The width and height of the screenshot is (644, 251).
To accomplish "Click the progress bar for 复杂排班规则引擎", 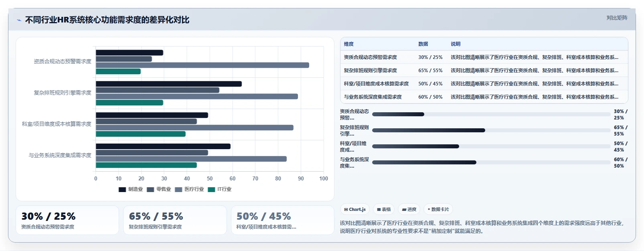I will click(x=491, y=130).
